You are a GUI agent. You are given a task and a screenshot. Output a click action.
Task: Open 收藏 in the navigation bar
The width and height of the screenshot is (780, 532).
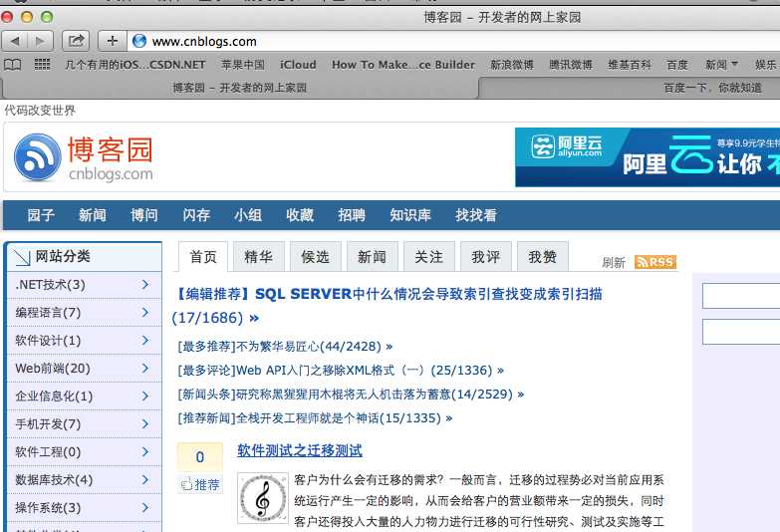(x=300, y=215)
